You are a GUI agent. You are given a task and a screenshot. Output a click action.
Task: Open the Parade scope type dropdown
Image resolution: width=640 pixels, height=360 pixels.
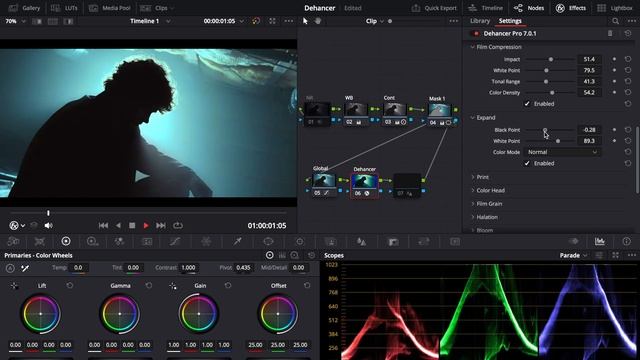point(573,255)
